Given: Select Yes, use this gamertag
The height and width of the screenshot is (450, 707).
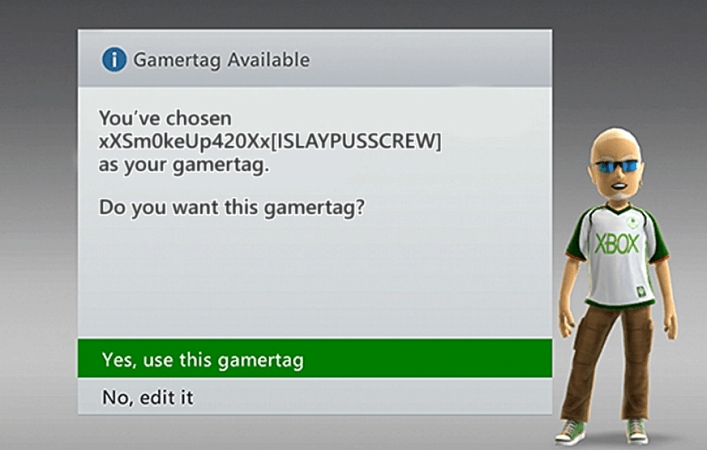Looking at the screenshot, I should (315, 358).
